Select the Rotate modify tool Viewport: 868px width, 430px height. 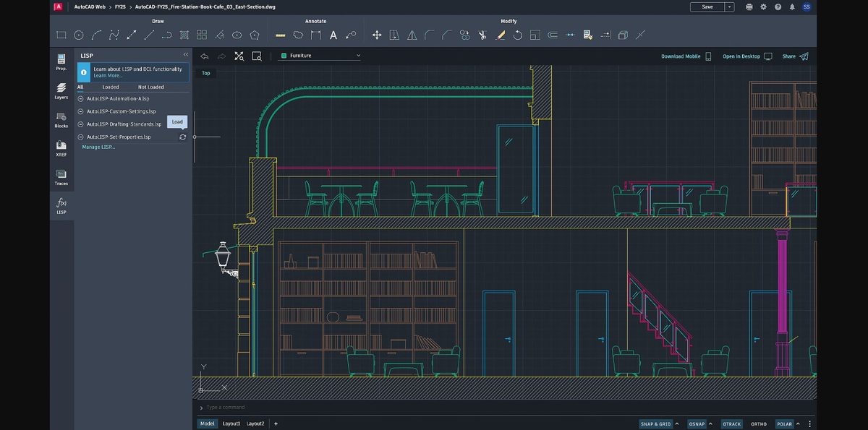pos(517,35)
